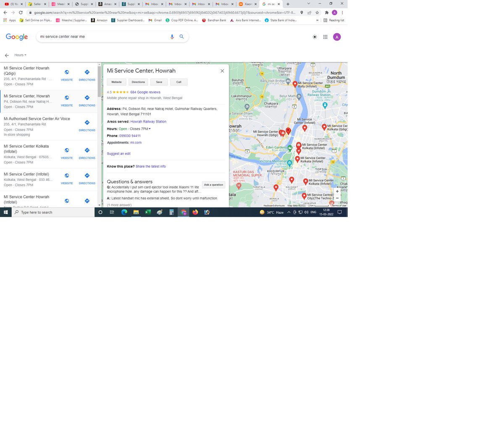504x434 pixels.
Task: Click the Windows taskbar search box
Action: (53, 212)
